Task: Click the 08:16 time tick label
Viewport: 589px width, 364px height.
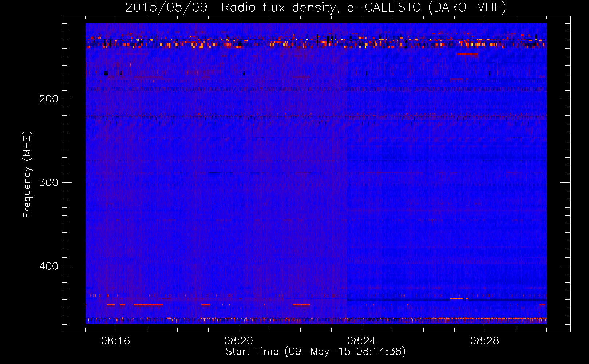Action: point(116,341)
